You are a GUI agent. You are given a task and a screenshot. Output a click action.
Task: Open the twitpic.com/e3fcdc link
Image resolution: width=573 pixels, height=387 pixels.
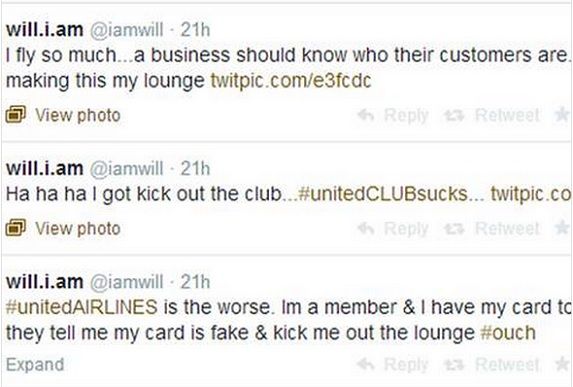tap(291, 81)
